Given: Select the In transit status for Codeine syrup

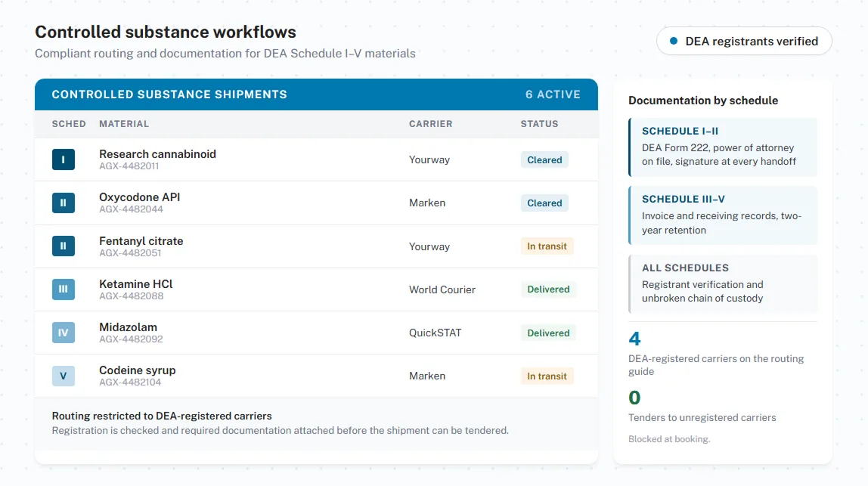Looking at the screenshot, I should coord(547,376).
